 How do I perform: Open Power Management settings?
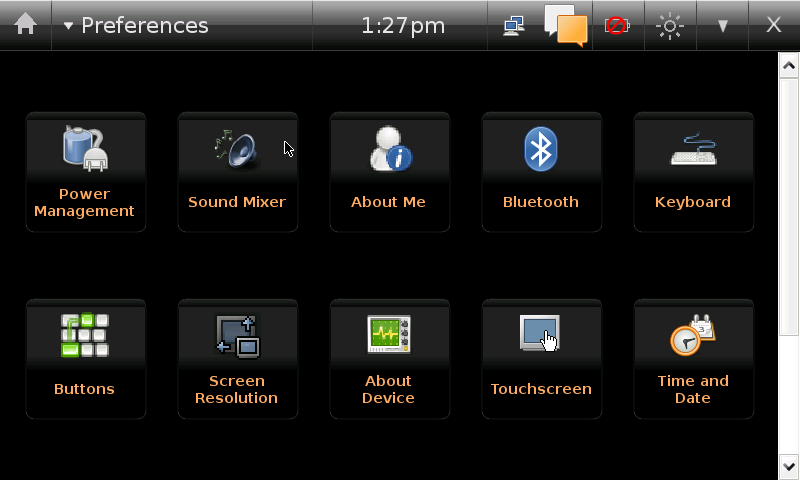[86, 172]
